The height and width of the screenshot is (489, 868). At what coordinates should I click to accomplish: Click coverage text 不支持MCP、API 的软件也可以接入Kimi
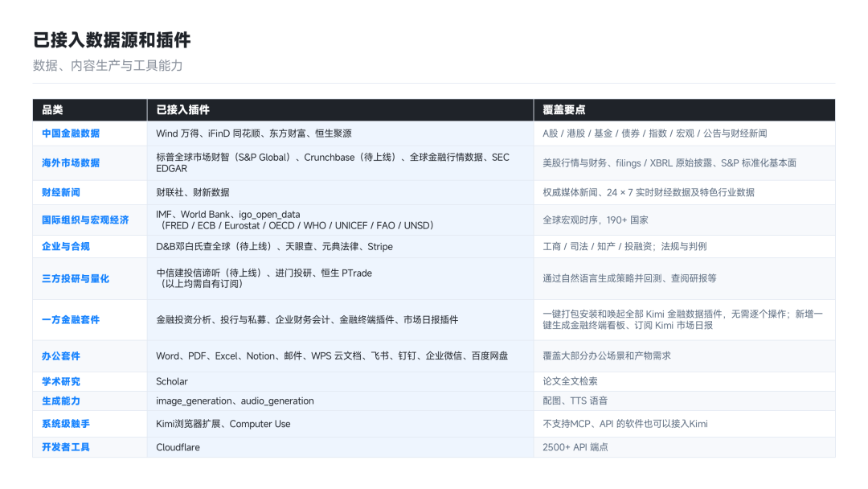coord(625,424)
